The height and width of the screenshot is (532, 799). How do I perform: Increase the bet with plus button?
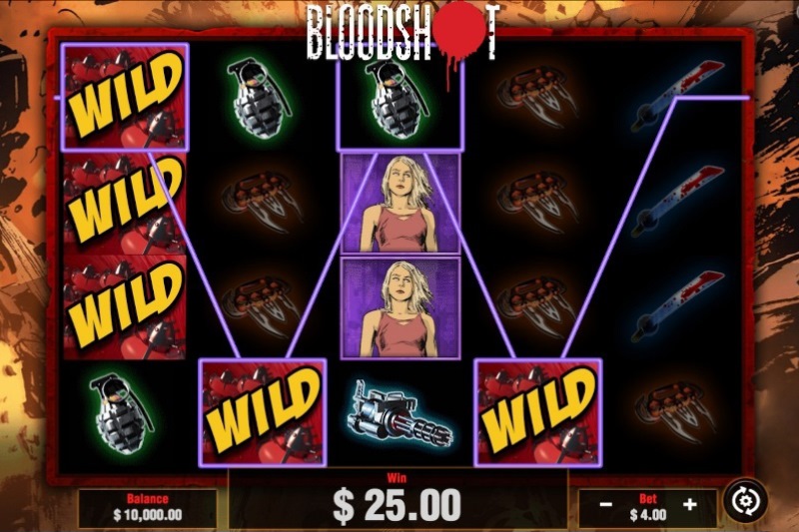click(x=689, y=504)
